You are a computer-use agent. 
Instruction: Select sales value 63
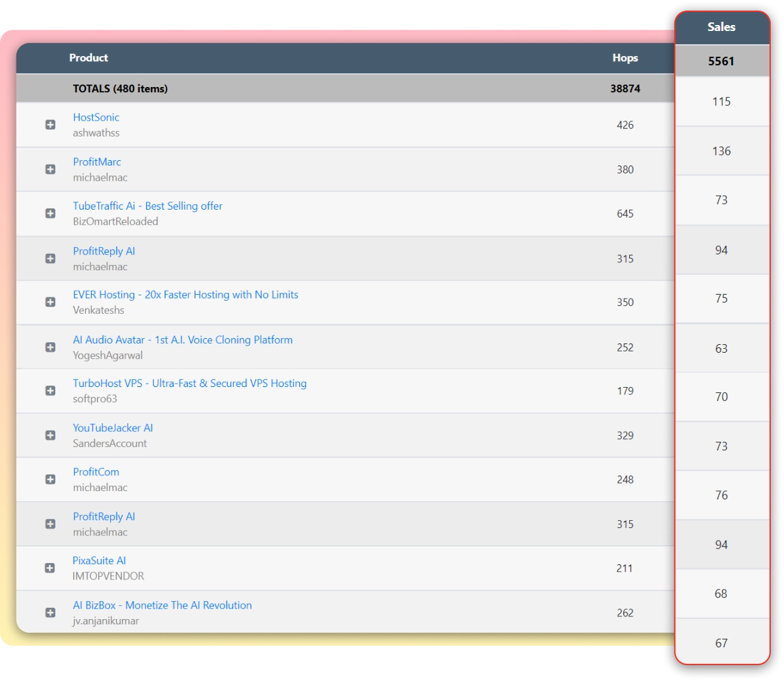[x=721, y=349]
